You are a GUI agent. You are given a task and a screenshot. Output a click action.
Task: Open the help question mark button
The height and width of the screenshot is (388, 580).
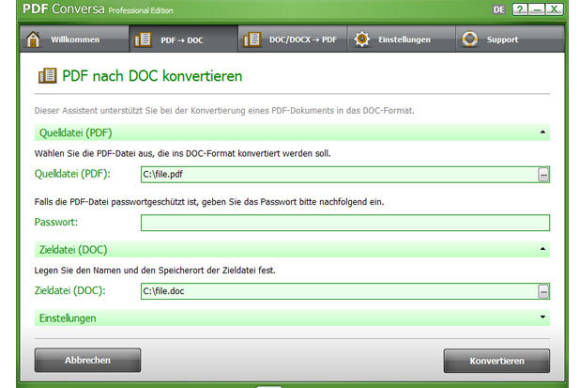(520, 9)
